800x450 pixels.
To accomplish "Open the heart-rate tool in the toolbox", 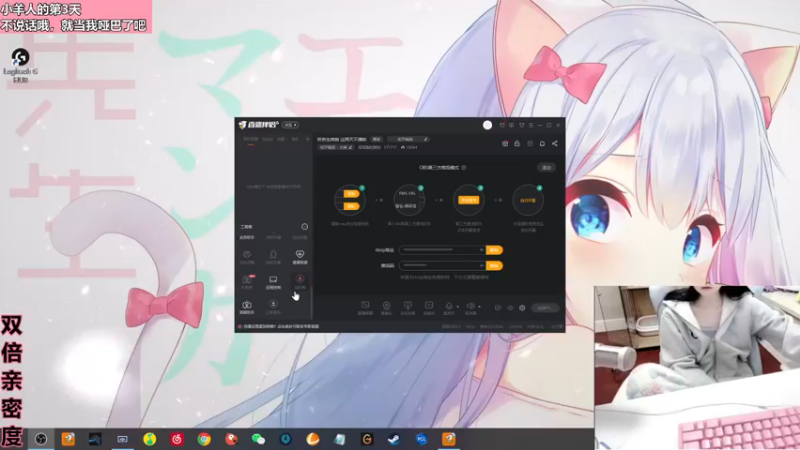I will click(299, 256).
